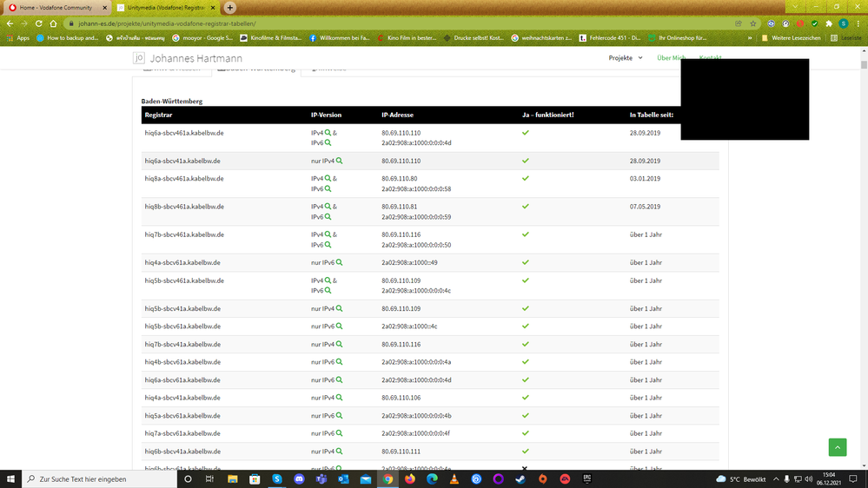Open IPv6 lookup icon for hiq8a-sbcv461a
The image size is (868, 488).
click(328, 188)
